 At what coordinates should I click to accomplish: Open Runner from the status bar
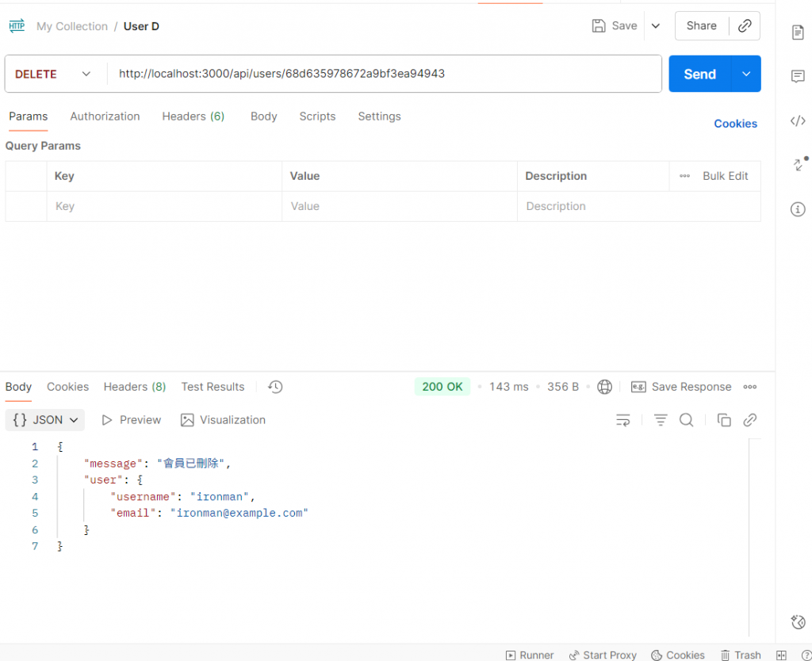530,655
